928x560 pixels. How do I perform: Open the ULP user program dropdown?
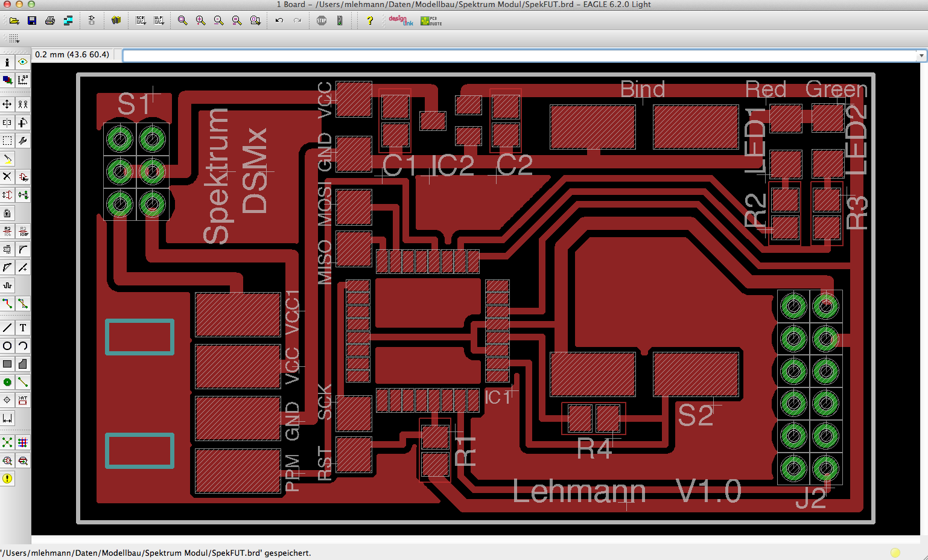[x=159, y=21]
